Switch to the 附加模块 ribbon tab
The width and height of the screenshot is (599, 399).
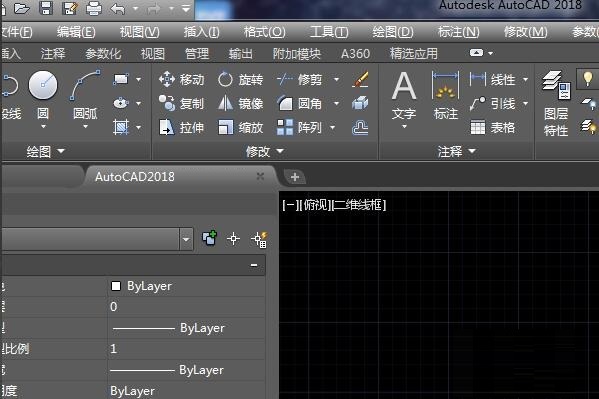(296, 54)
